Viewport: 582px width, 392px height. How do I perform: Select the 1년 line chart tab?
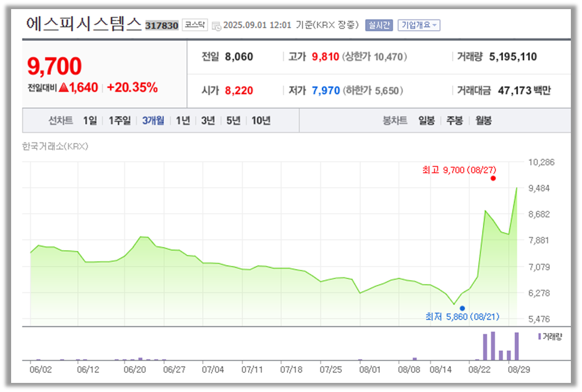tap(183, 121)
